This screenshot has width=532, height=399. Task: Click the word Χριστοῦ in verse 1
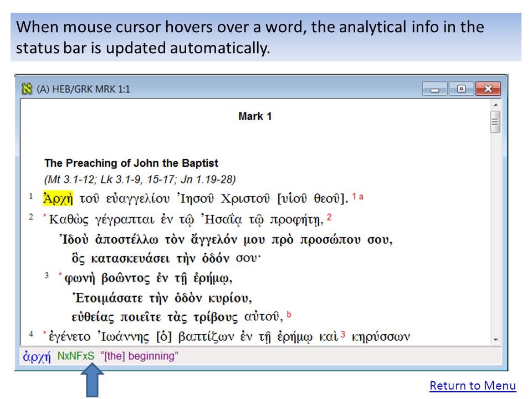245,198
